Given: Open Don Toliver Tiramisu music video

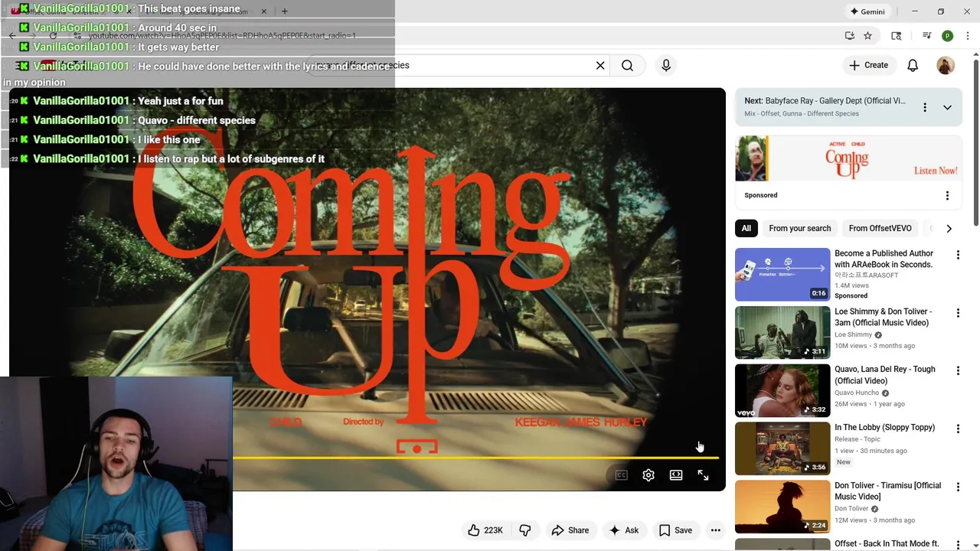Looking at the screenshot, I should [x=887, y=491].
